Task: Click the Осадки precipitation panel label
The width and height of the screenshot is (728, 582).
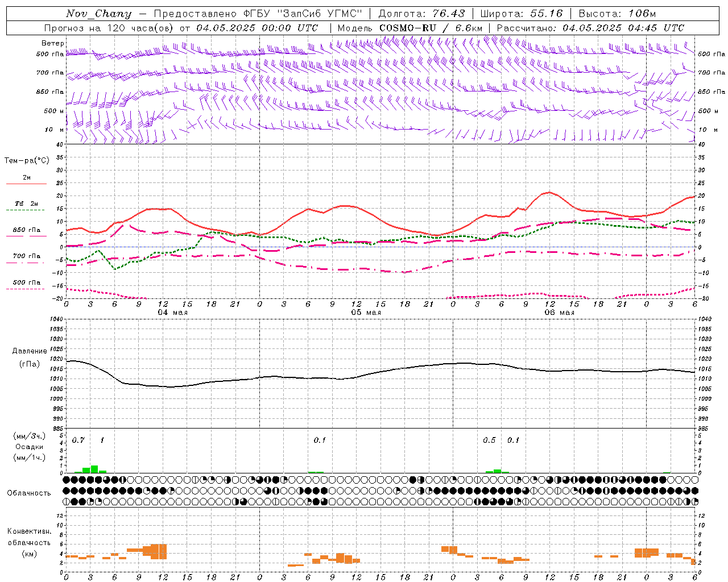Action: pos(30,447)
